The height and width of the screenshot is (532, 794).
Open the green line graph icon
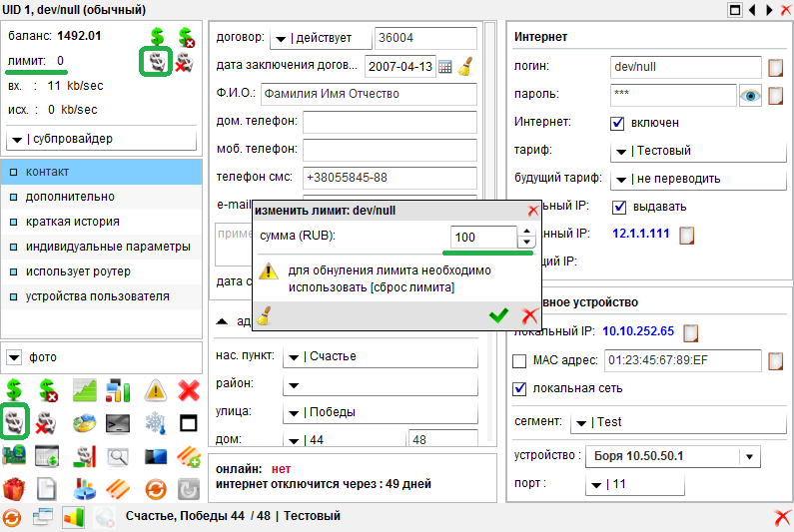84,389
